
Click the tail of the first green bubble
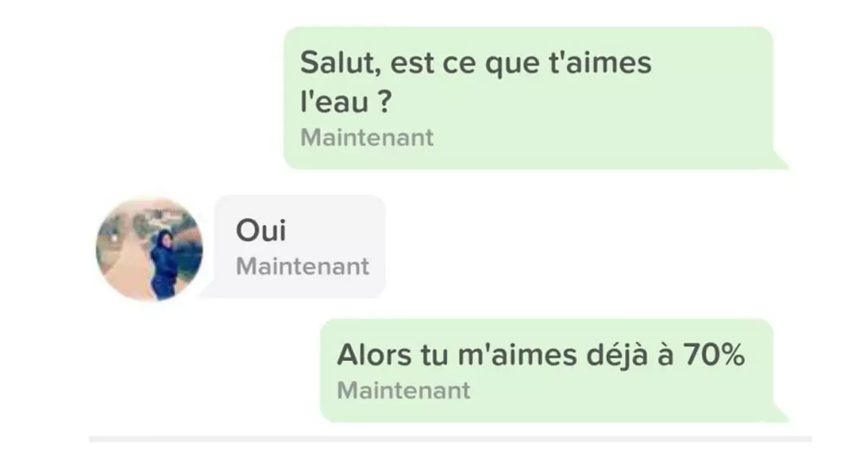[780, 161]
